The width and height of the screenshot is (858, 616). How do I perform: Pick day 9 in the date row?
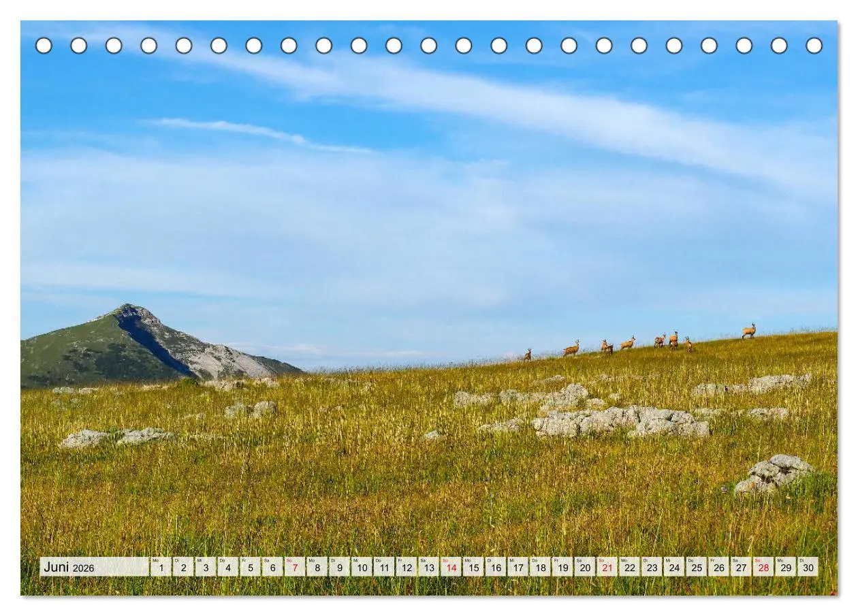click(339, 567)
